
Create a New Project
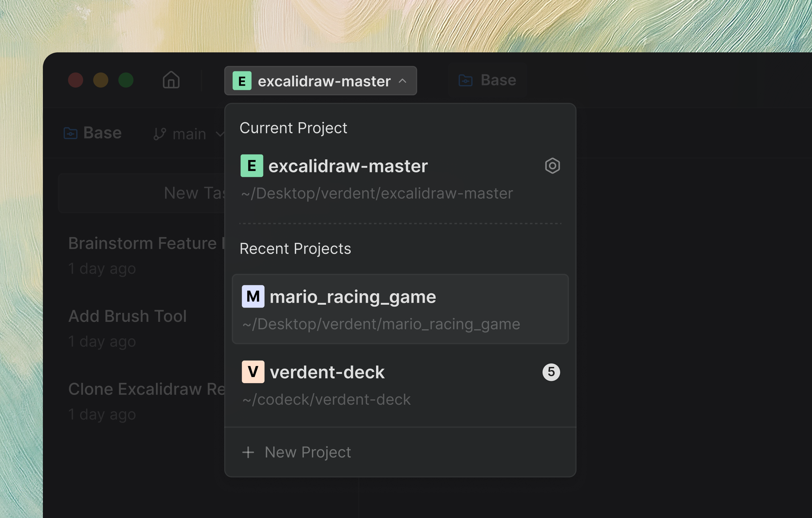(x=400, y=452)
